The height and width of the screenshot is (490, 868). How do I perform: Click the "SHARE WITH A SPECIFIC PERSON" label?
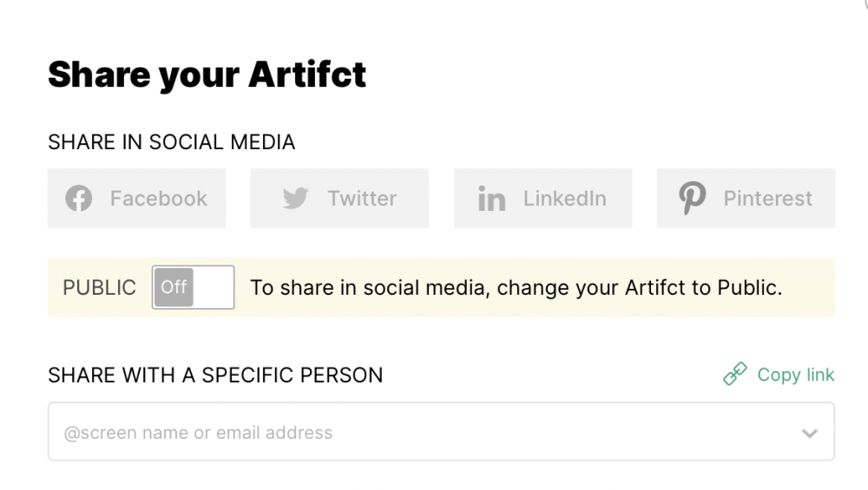[215, 375]
